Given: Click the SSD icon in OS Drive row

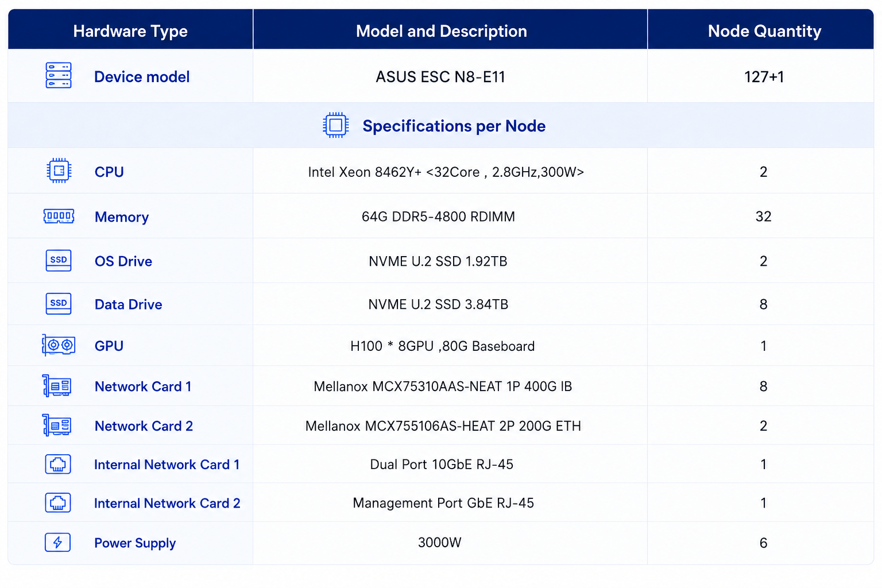Looking at the screenshot, I should click(x=59, y=260).
